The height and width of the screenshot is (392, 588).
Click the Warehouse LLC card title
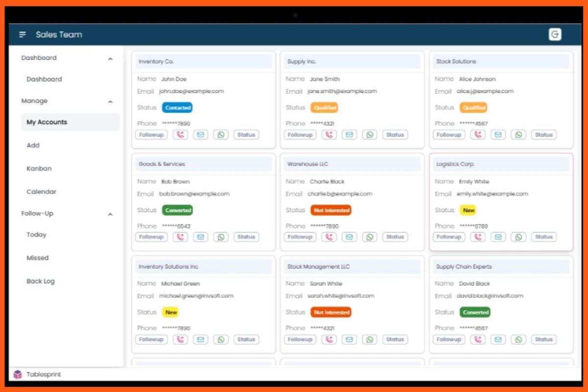pos(308,164)
